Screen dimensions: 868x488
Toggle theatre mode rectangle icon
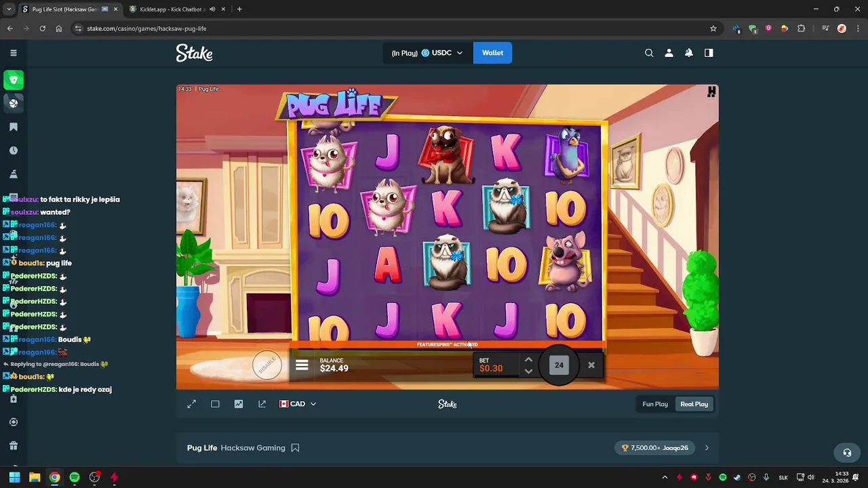click(x=215, y=404)
